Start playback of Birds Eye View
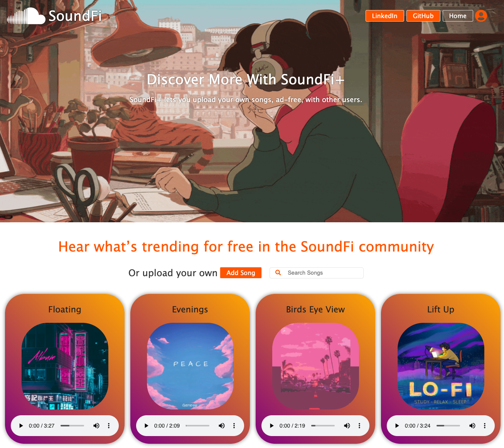 point(272,426)
